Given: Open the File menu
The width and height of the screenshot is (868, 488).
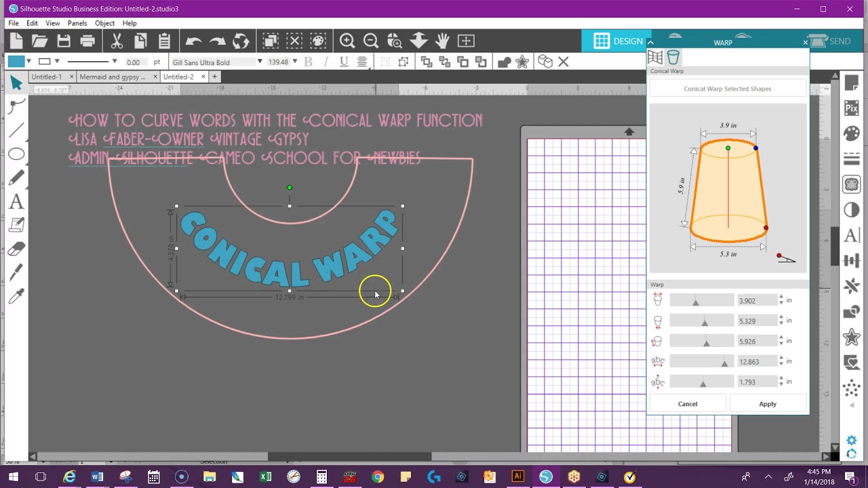Looking at the screenshot, I should [x=14, y=23].
